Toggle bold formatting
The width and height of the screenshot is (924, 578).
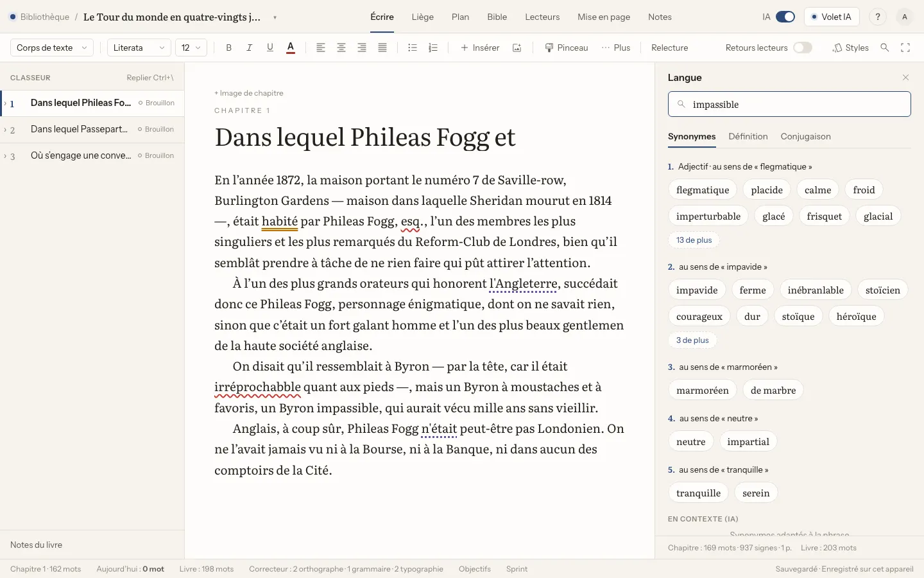point(229,48)
